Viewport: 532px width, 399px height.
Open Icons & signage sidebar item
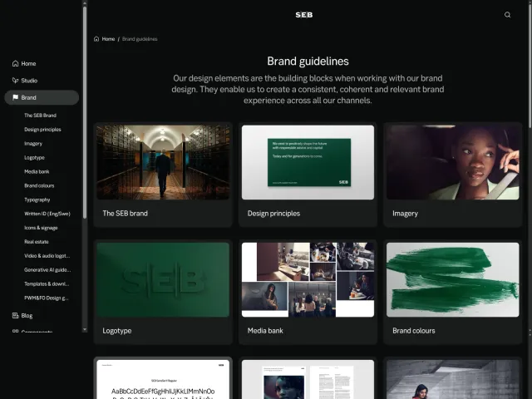pos(41,228)
